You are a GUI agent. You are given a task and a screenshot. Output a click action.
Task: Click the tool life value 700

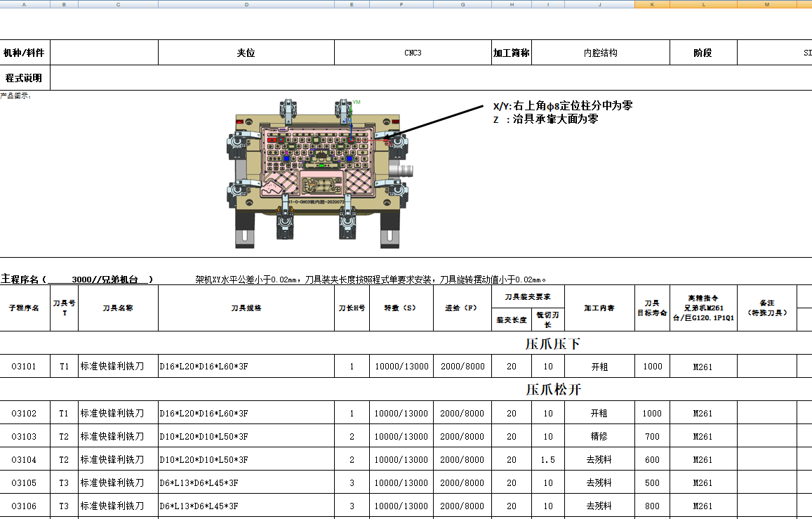coord(653,437)
